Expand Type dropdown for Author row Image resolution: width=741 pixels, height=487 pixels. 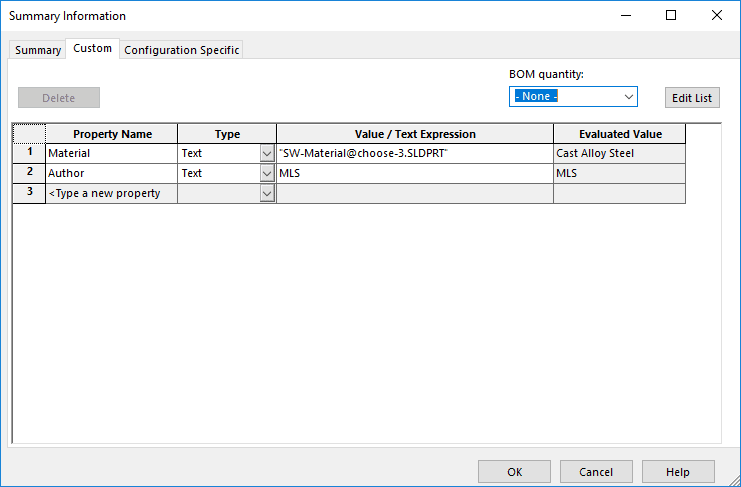(267, 173)
